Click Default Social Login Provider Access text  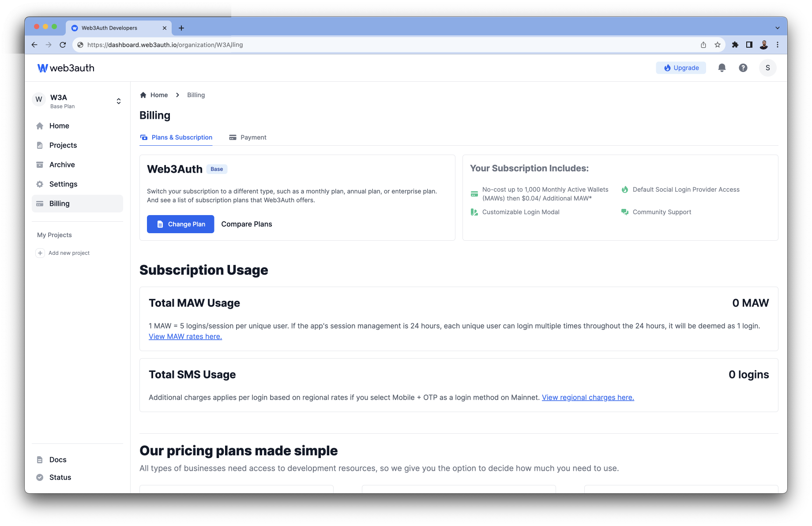(x=686, y=189)
